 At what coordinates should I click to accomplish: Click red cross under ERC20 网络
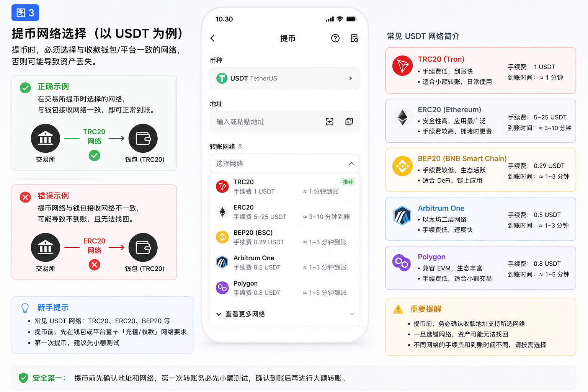(95, 265)
